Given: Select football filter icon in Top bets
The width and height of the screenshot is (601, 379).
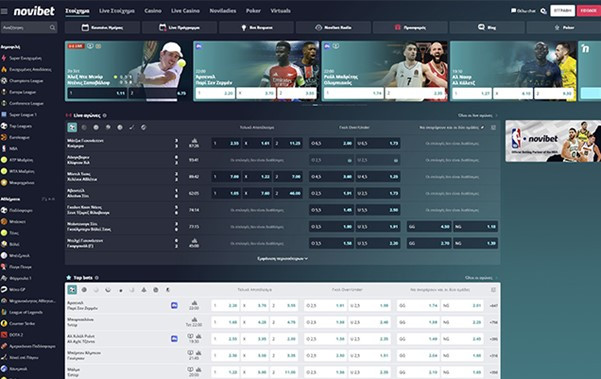Looking at the screenshot, I should click(72, 290).
